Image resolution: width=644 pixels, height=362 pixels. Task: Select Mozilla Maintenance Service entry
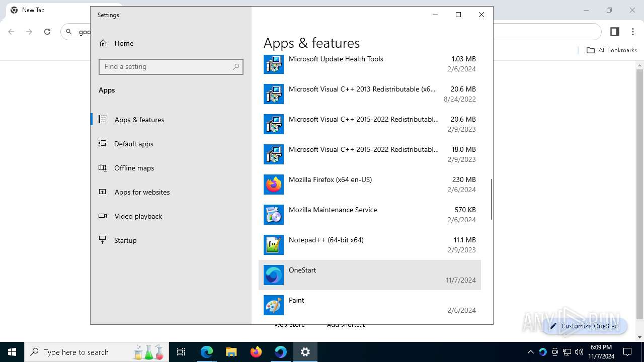pyautogui.click(x=370, y=215)
